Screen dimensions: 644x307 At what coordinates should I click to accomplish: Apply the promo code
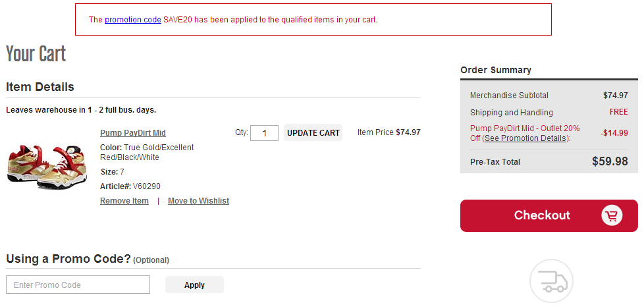pyautogui.click(x=195, y=285)
